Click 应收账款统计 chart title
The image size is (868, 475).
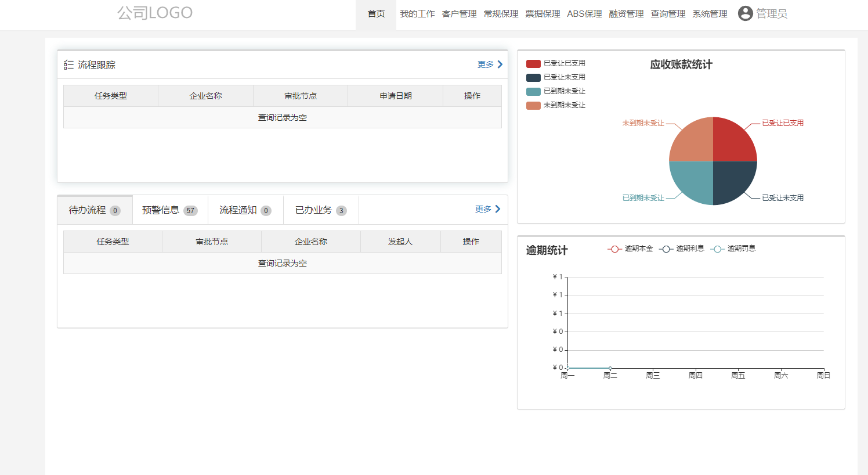click(681, 64)
